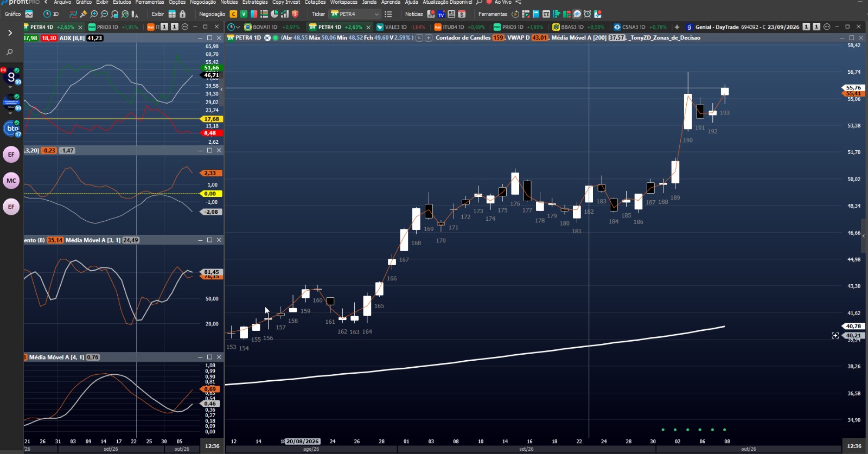This screenshot has height=454, width=868.
Task: Open the chat bubble tool icon
Action: point(577,14)
